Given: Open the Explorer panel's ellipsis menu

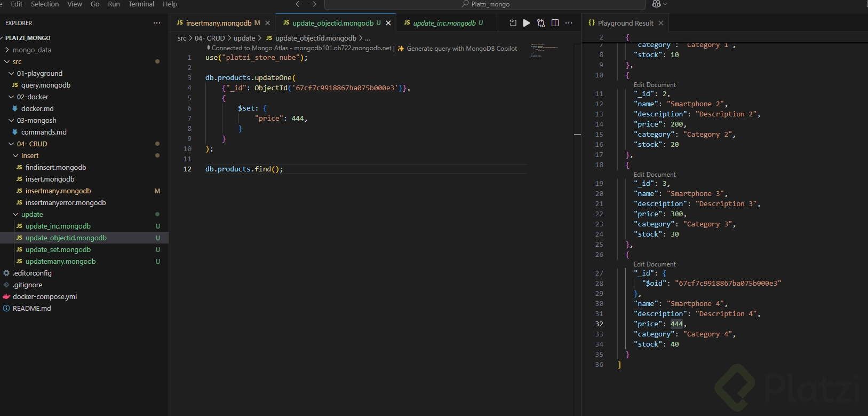Looking at the screenshot, I should pos(157,23).
